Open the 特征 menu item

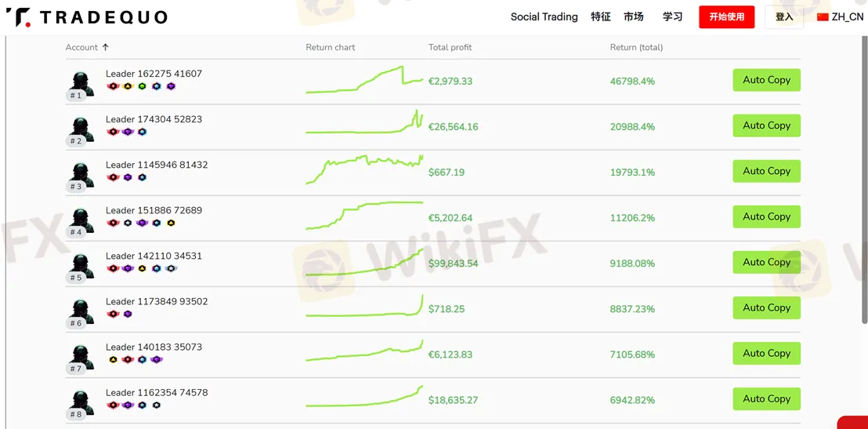[601, 17]
